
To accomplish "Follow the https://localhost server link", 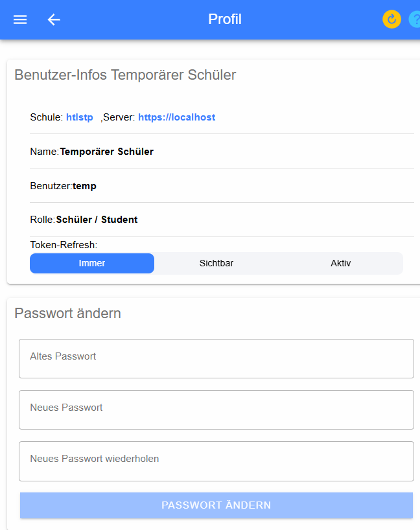I will click(176, 117).
